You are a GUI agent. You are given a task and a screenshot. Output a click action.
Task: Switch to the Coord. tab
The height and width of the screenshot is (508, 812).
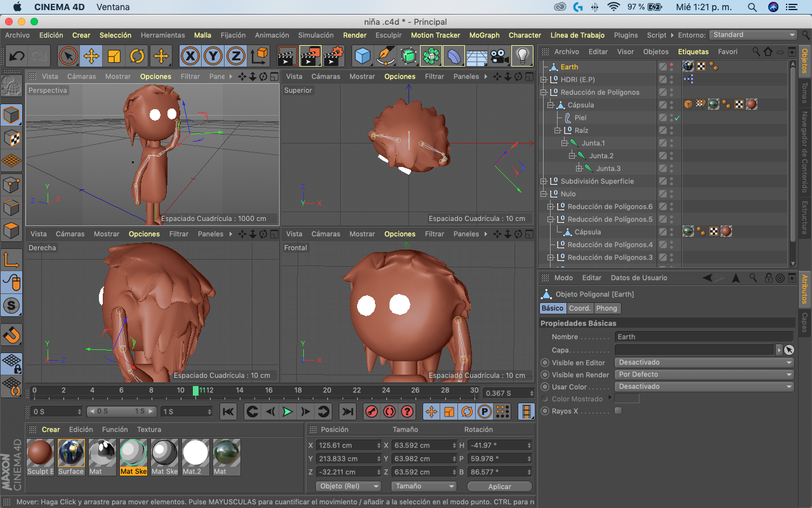coord(579,308)
